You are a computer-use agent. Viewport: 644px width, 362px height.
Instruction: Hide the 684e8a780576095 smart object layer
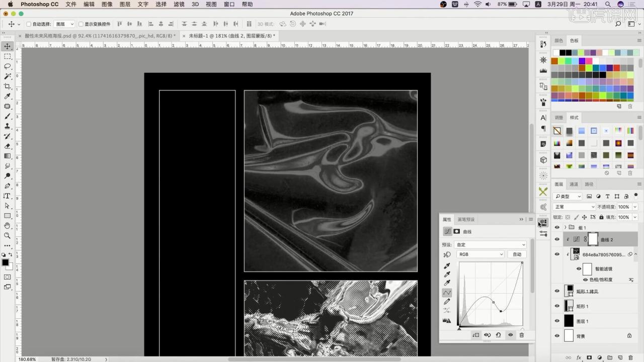click(557, 254)
